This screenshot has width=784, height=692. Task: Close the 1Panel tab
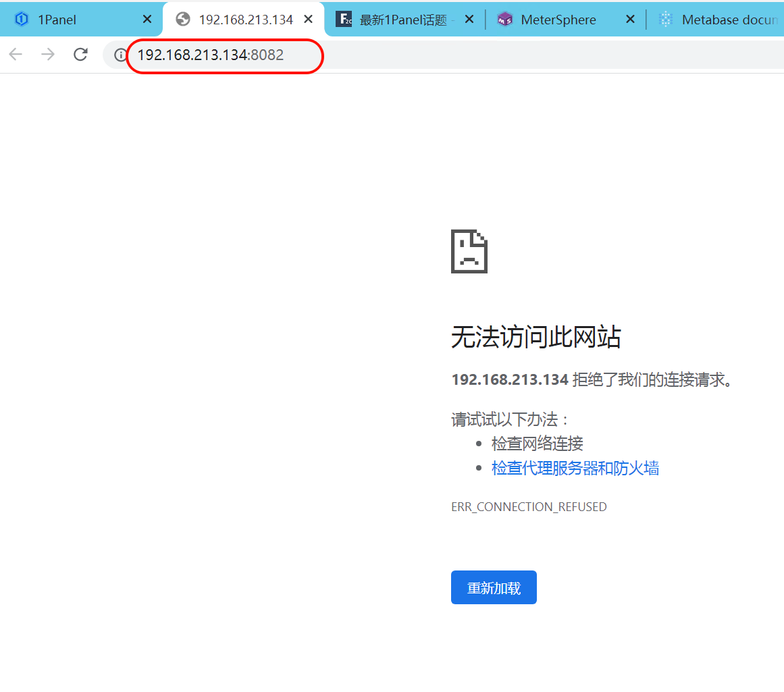click(x=147, y=20)
